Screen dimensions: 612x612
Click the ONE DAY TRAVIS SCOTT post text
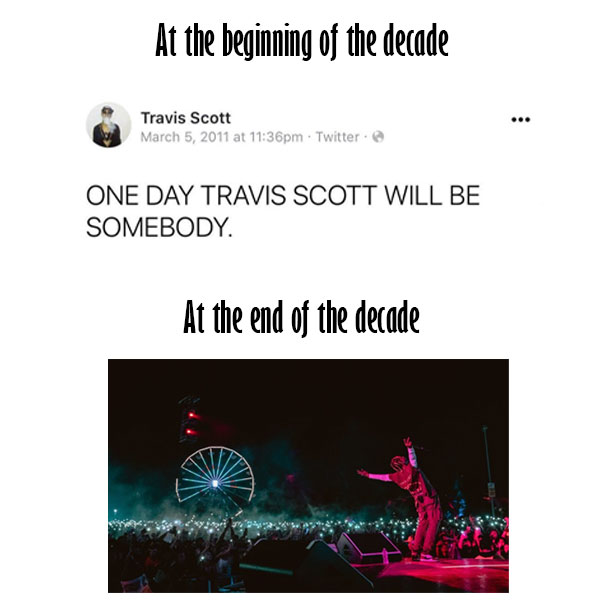pos(283,211)
